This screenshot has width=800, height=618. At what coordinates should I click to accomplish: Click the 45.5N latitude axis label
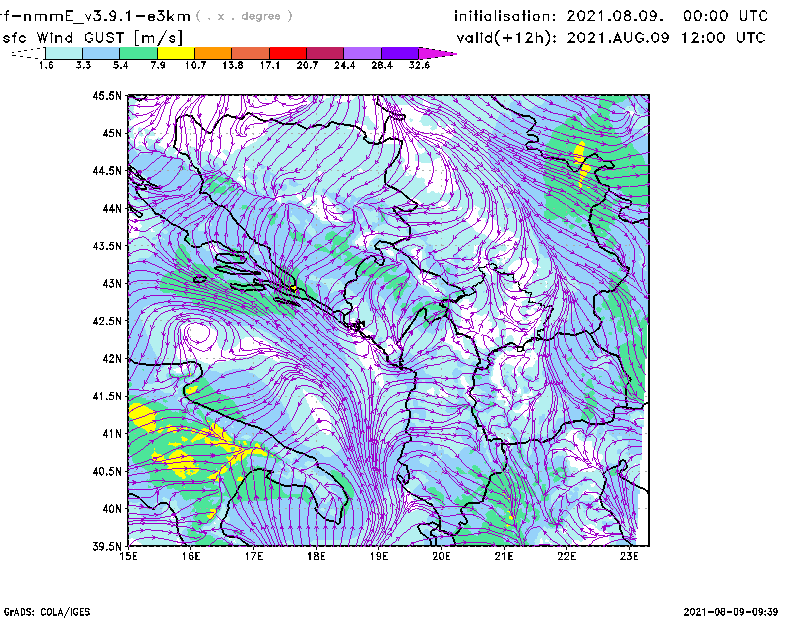[x=106, y=96]
